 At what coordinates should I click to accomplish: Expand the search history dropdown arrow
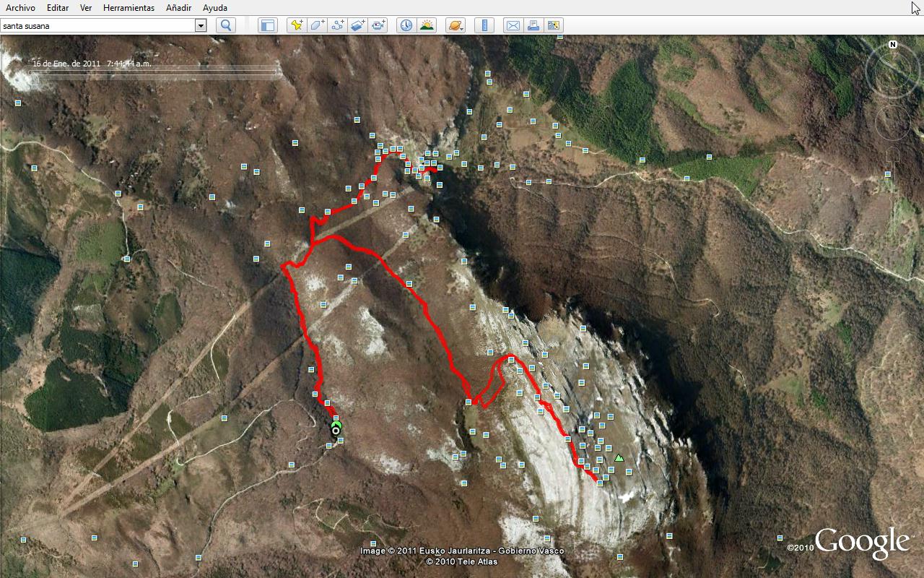(201, 25)
